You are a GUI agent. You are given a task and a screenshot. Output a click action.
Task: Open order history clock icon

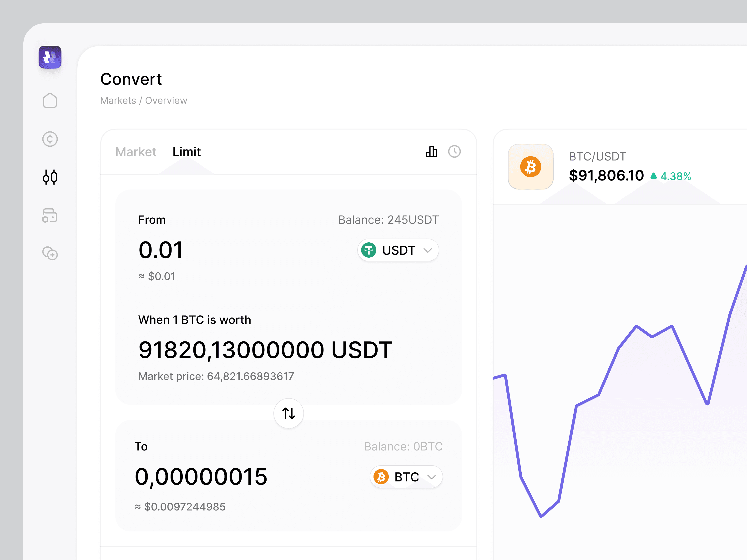454,152
